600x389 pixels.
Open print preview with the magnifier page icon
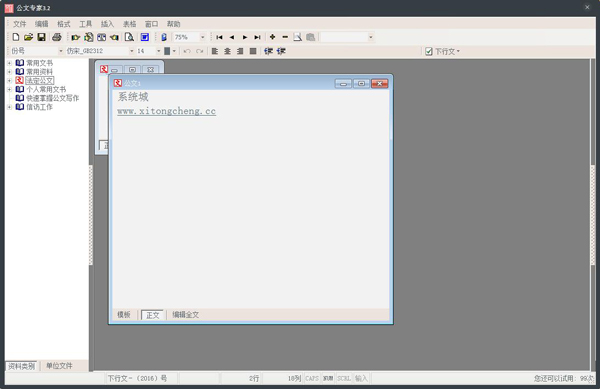coord(129,37)
